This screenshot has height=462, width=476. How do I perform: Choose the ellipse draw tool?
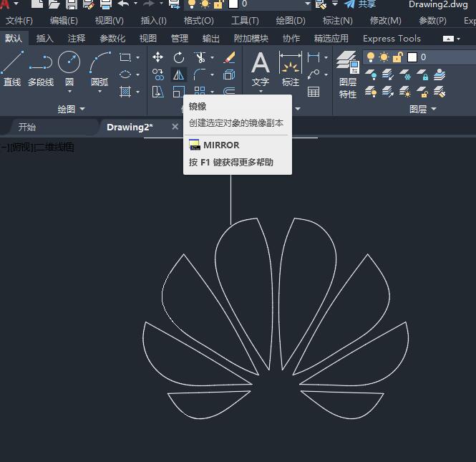[x=125, y=74]
